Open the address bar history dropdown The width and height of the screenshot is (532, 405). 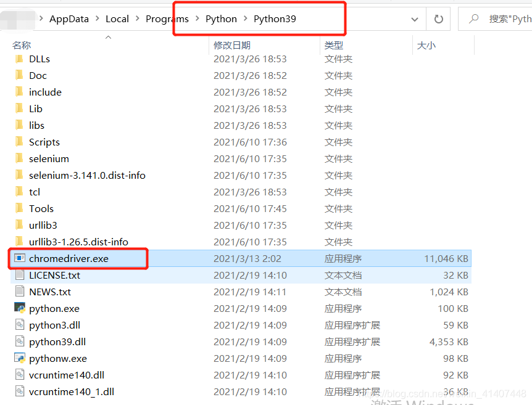point(415,18)
